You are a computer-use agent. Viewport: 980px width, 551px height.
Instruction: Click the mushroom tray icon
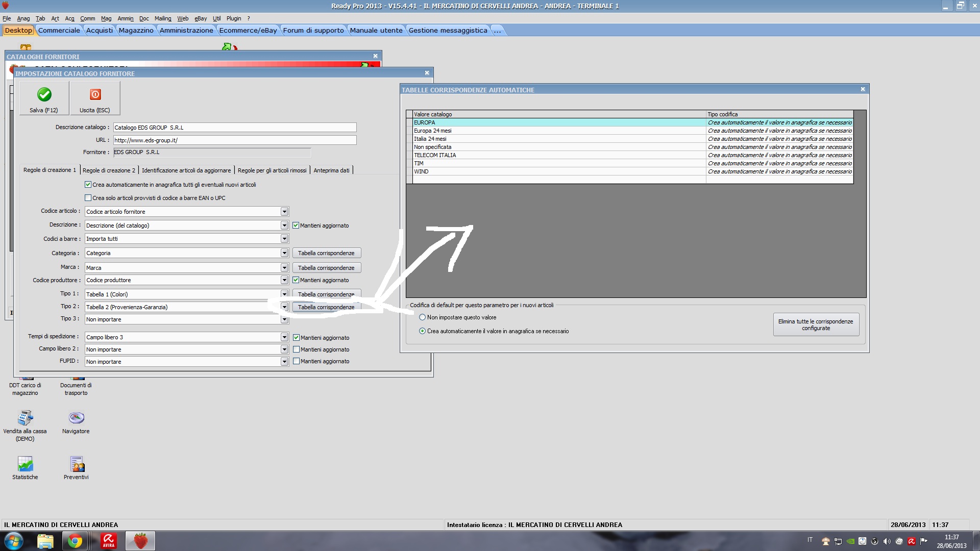(826, 541)
